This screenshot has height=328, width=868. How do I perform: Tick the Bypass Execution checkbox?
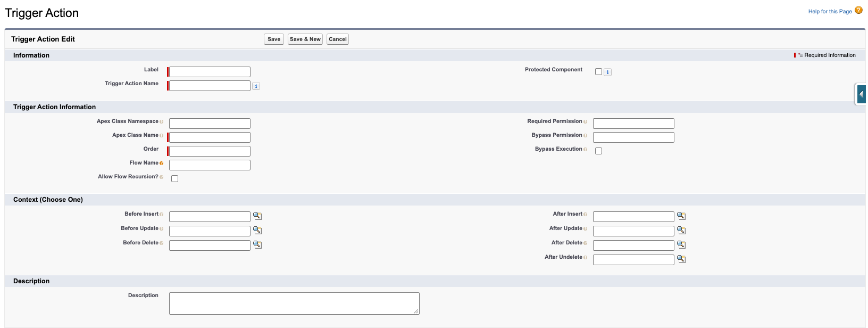599,151
